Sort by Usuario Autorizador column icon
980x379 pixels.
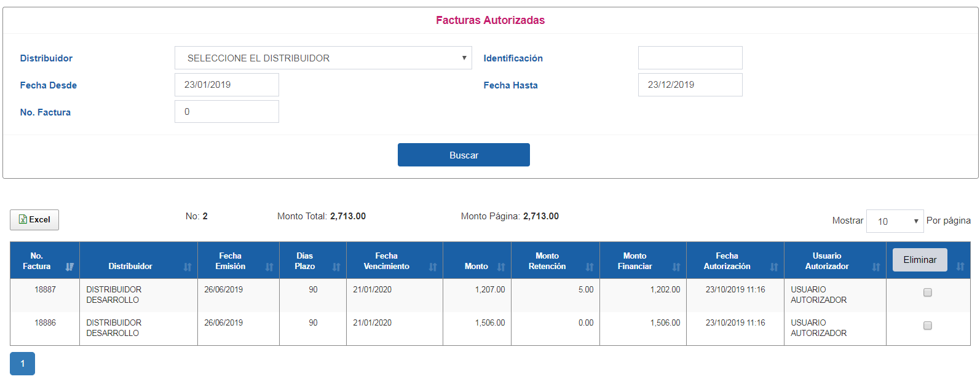pyautogui.click(x=876, y=267)
